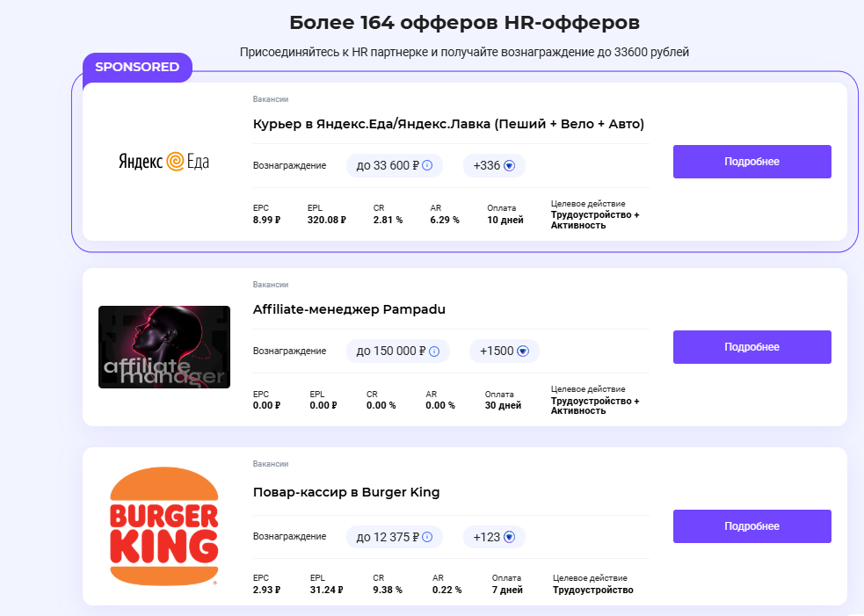The height and width of the screenshot is (616, 864).
Task: Click Подробнее for Affiliate-менеджер Pampadu
Action: (752, 347)
